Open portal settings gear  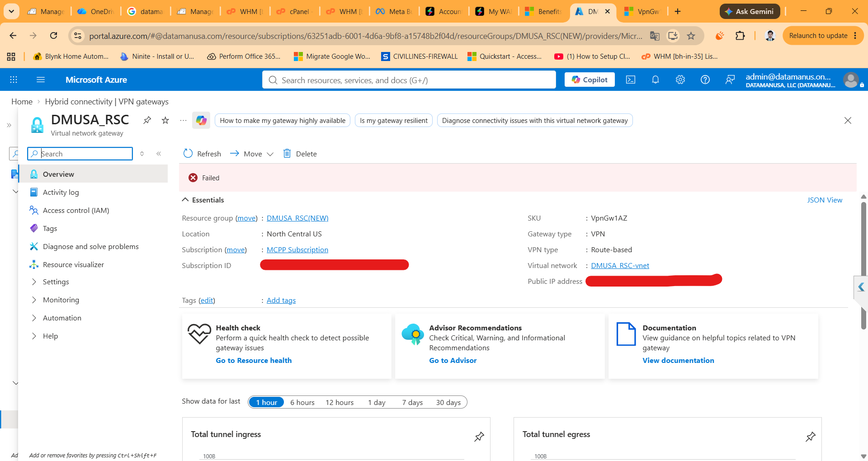(x=680, y=80)
